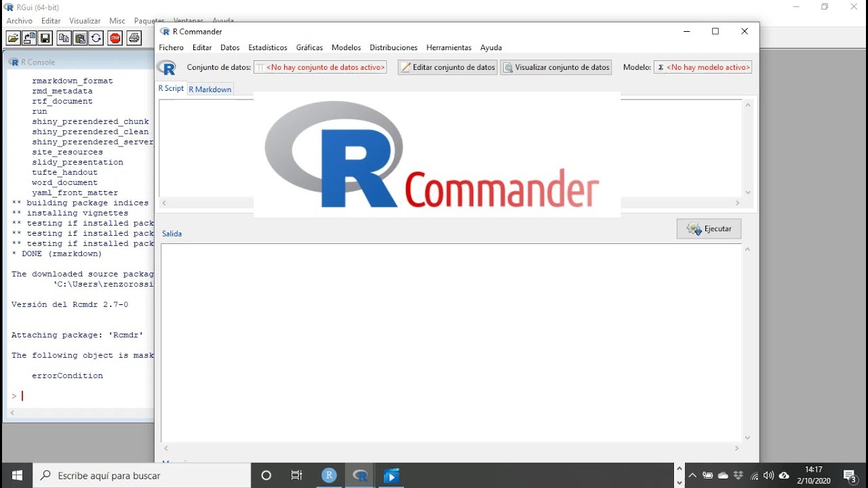Switch to the R Script tab

171,88
